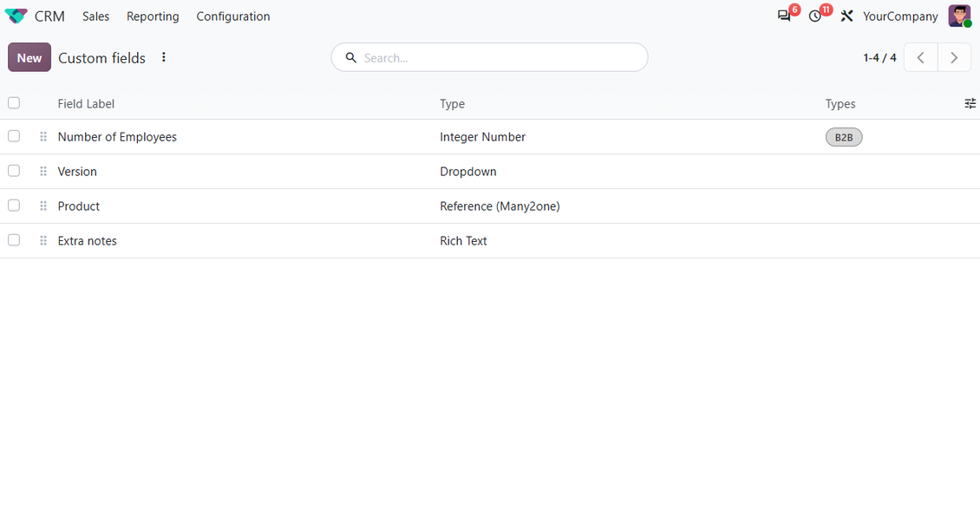Check the Version row checkbox
Viewport: 980px width, 516px height.
tap(14, 171)
